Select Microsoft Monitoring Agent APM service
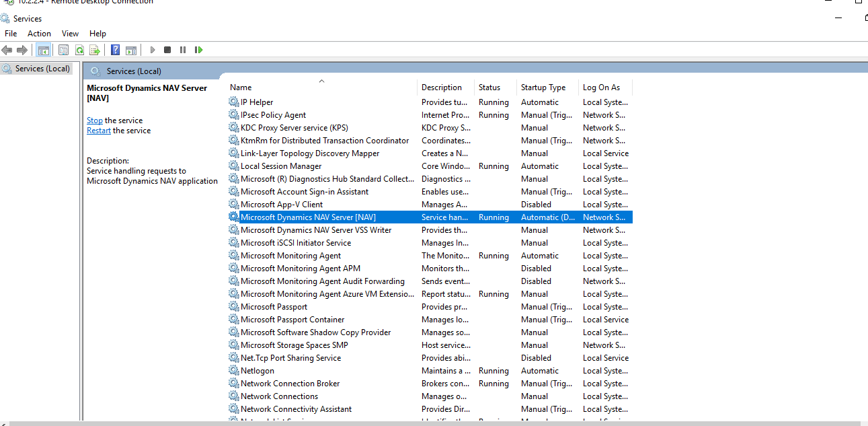Image resolution: width=868 pixels, height=426 pixels. (301, 269)
